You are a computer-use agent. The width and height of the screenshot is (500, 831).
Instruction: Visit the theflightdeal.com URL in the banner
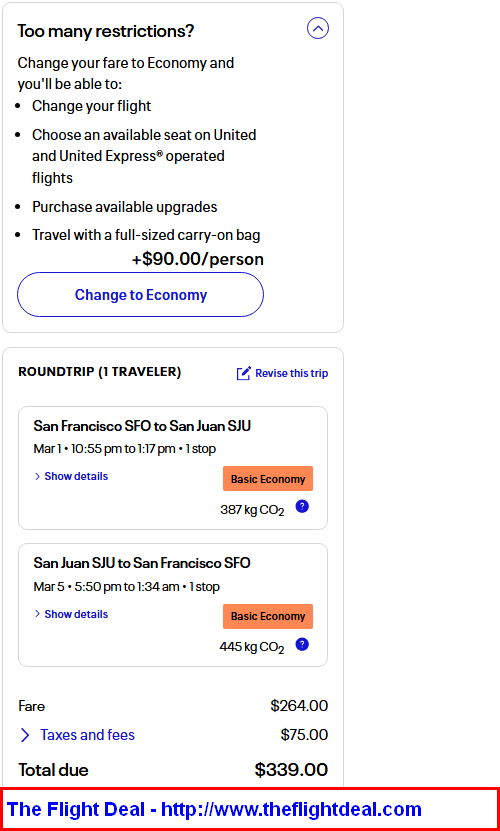tap(291, 809)
